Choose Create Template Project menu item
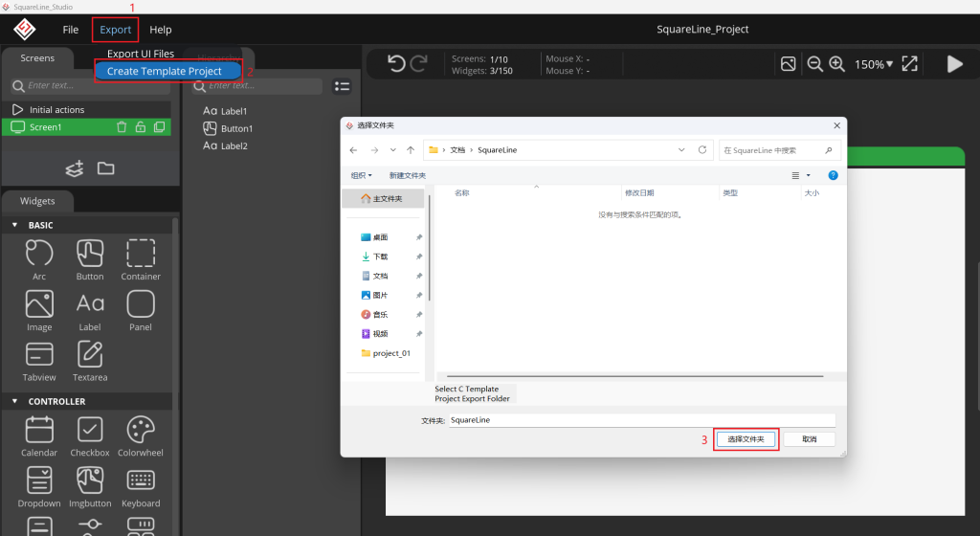The image size is (980, 536). point(165,71)
